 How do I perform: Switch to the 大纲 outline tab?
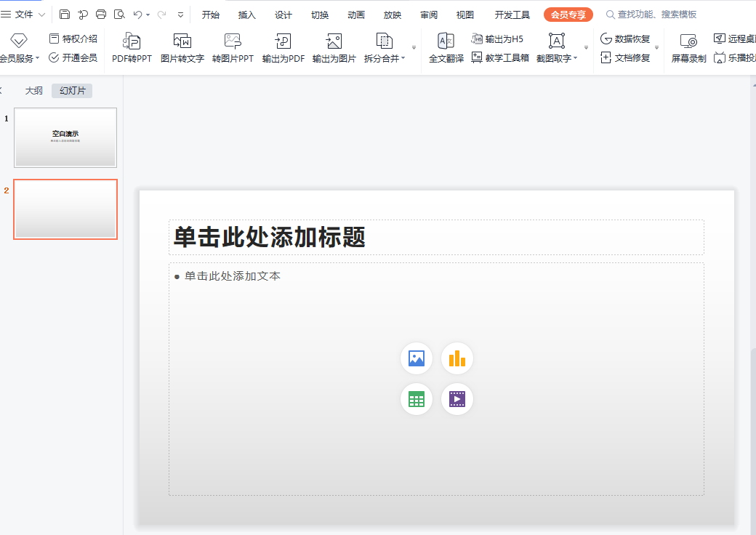tap(33, 90)
